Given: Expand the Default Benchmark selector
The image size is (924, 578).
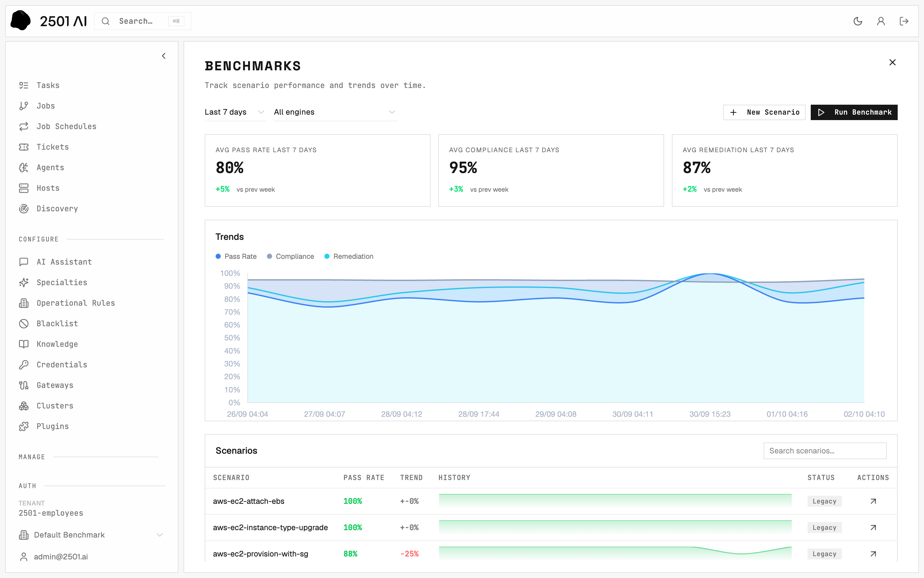Looking at the screenshot, I should (91, 535).
